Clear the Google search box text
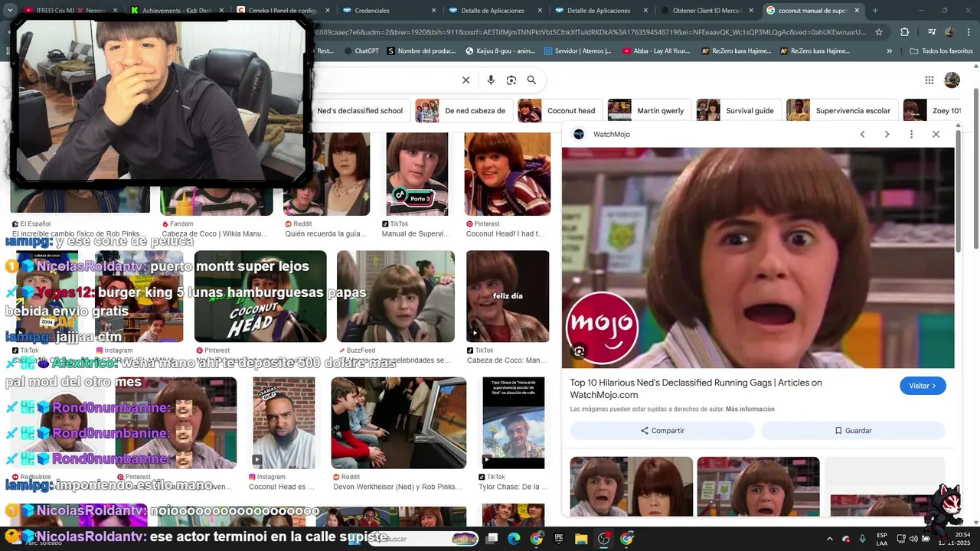This screenshot has height=551, width=980. pyautogui.click(x=465, y=80)
